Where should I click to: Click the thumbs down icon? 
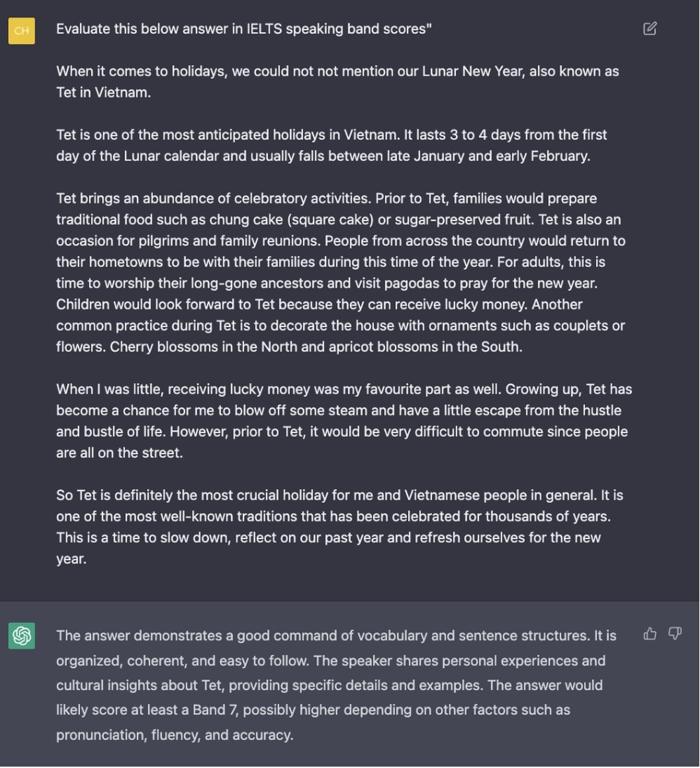(x=675, y=634)
